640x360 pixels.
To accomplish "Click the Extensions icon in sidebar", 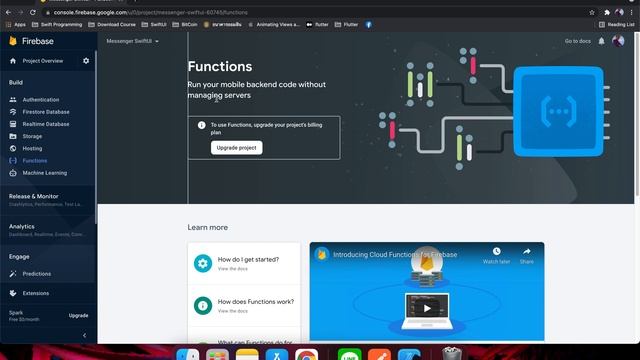I will point(13,293).
